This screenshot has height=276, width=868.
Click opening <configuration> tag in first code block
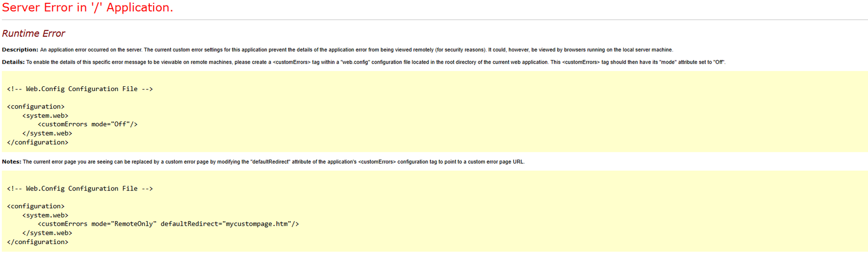(36, 107)
